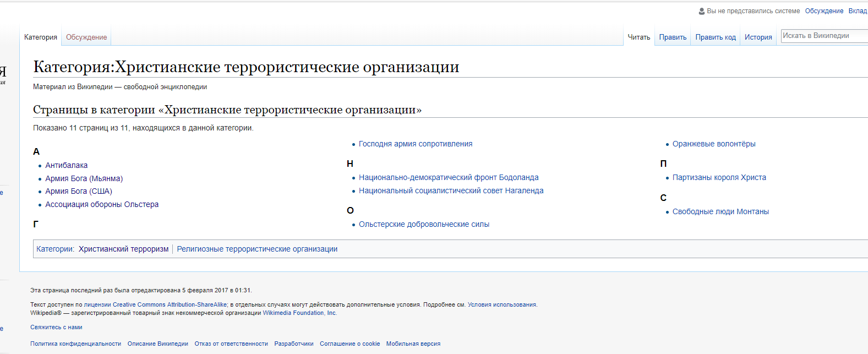
Task: Open the Разработчики footer link
Action: click(x=294, y=344)
